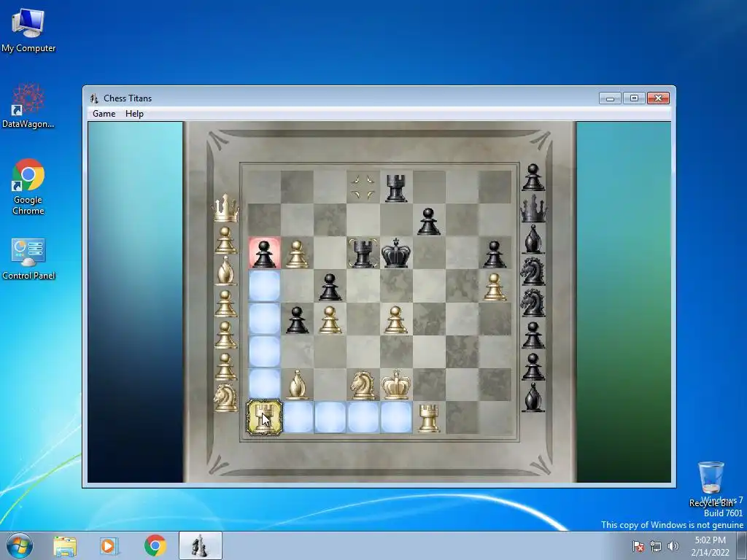Open the volume tray icon
This screenshot has height=560, width=747.
(x=673, y=547)
